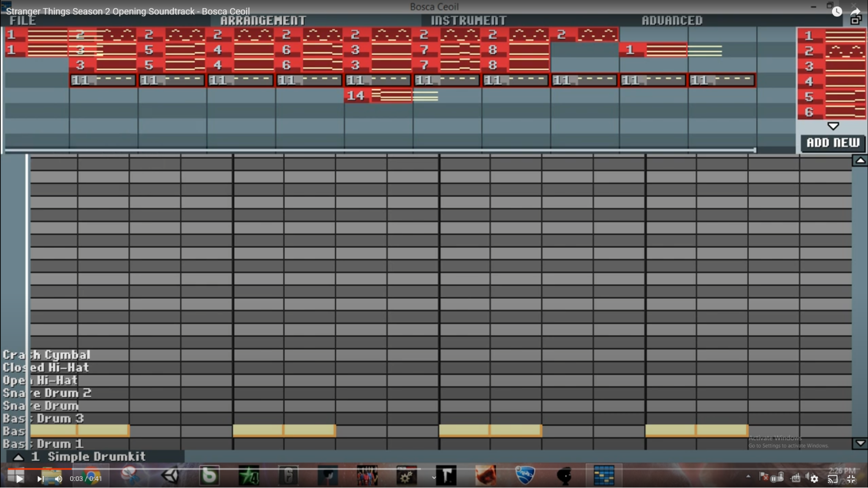Open YouTube player settings gear
Image resolution: width=868 pixels, height=488 pixels.
[814, 479]
